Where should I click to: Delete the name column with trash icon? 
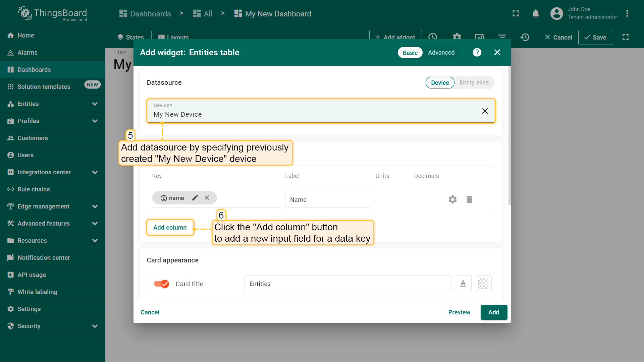469,199
